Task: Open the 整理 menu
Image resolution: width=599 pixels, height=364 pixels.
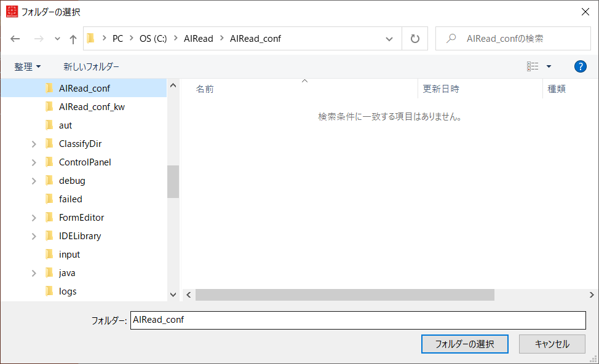Action: click(28, 67)
